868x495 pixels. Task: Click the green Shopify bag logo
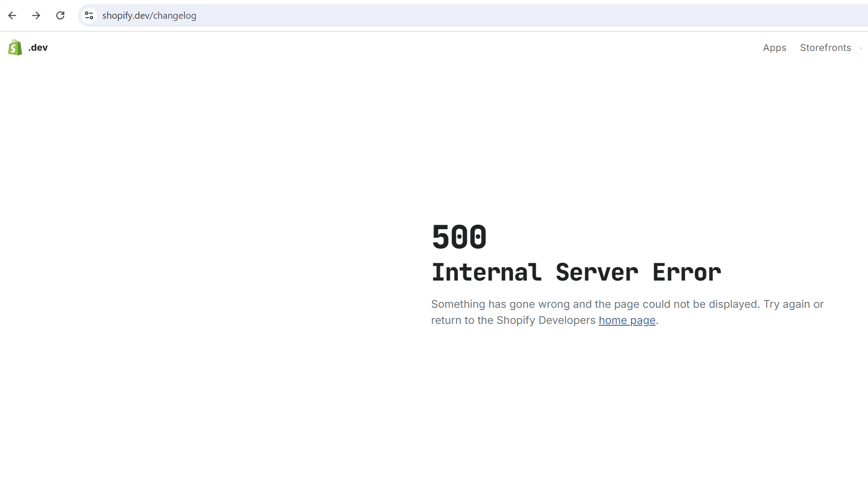[15, 47]
